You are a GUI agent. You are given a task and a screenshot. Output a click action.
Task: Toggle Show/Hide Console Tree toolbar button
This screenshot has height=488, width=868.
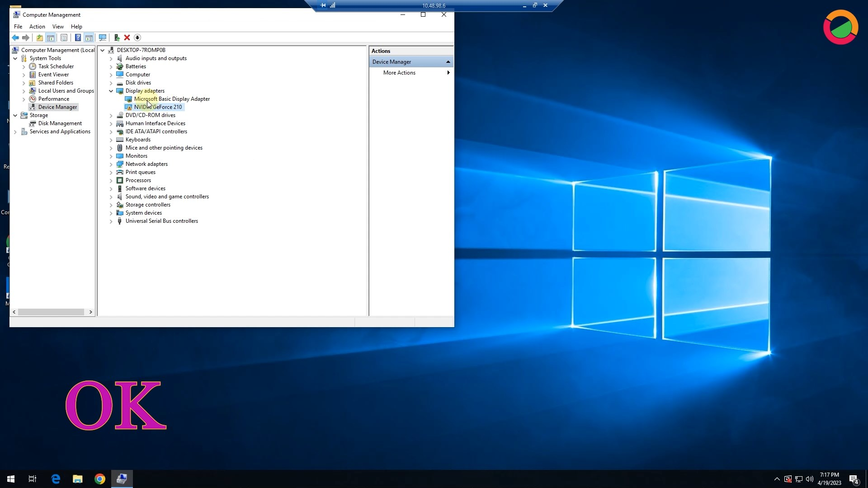pyautogui.click(x=51, y=38)
